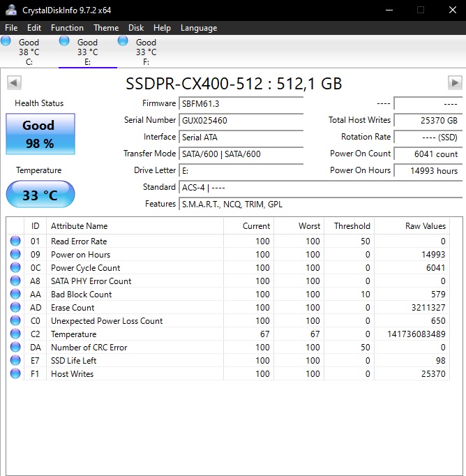The image size is (466, 476).
Task: Click the status orb for Erase Count
Action: point(15,307)
